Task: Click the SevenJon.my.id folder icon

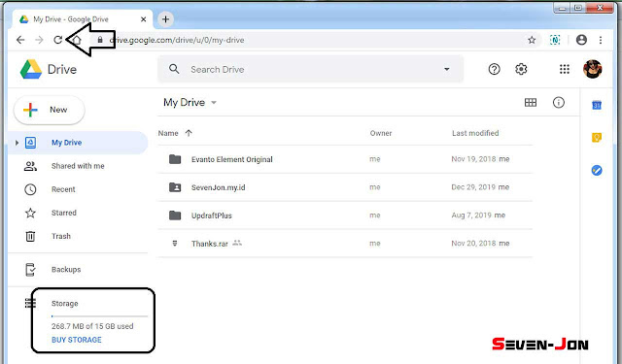Action: pos(175,187)
